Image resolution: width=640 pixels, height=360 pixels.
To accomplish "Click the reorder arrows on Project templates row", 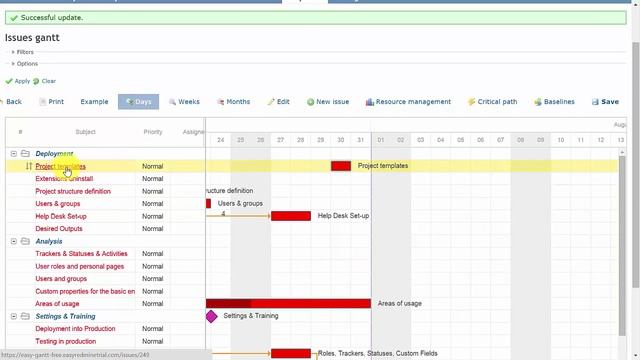I will tap(29, 166).
